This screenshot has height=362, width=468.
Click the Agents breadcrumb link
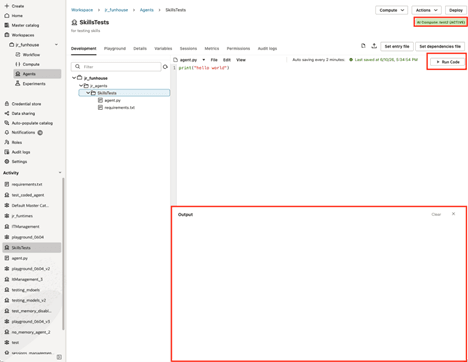[x=147, y=10]
